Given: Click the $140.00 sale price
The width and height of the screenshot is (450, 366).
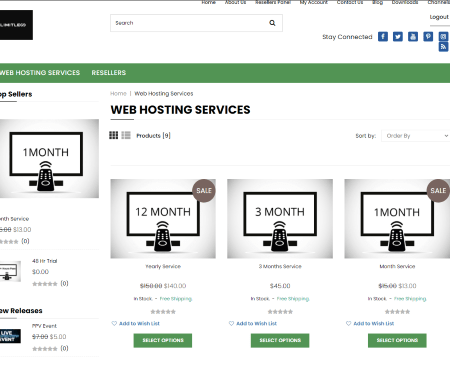Looking at the screenshot, I should (x=175, y=286).
